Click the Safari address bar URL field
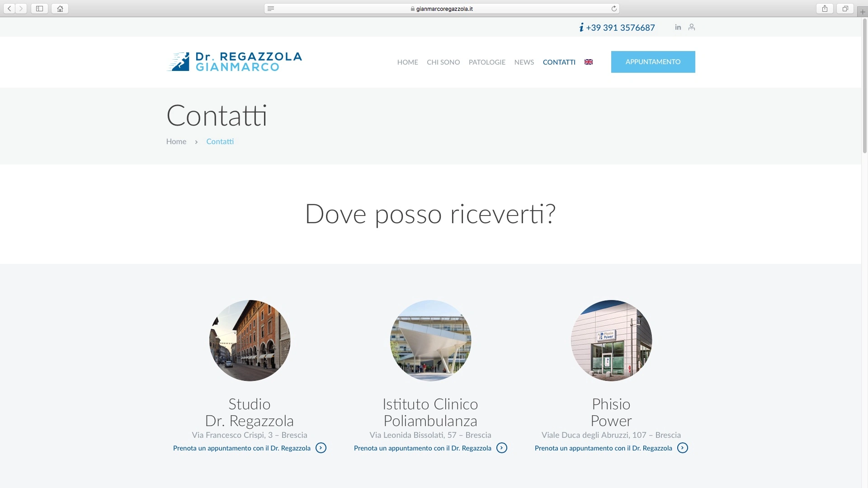The height and width of the screenshot is (488, 868). (442, 9)
